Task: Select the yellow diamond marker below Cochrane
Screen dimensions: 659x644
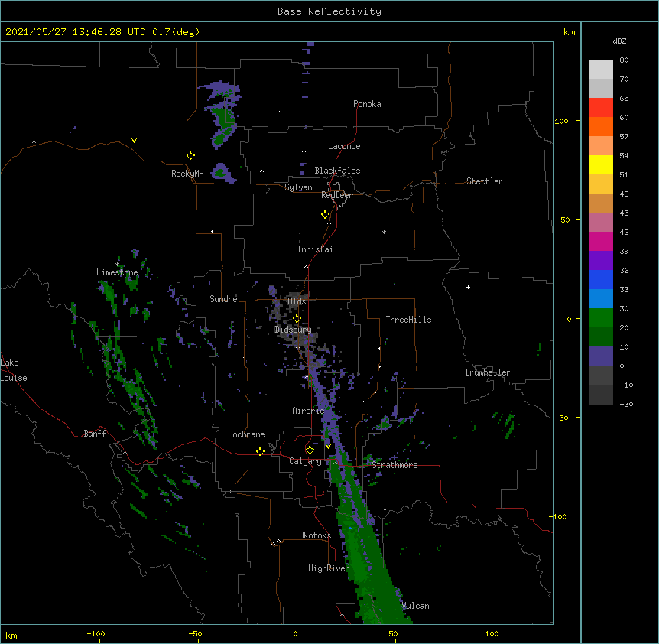Action: 260,451
